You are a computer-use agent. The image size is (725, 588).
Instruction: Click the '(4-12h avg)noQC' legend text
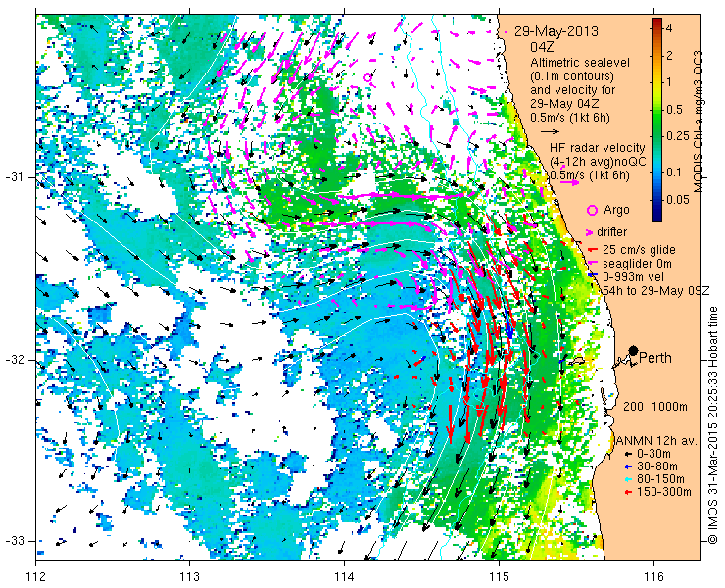(x=598, y=162)
